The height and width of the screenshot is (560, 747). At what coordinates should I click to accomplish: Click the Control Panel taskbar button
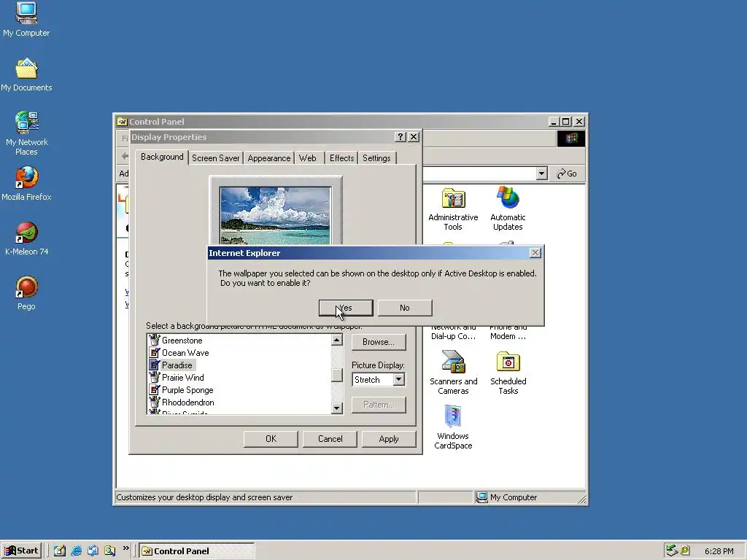point(197,551)
